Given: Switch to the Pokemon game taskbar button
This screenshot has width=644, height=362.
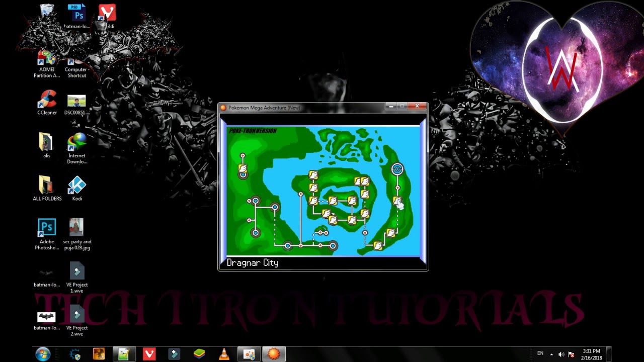Looking at the screenshot, I should pos(274,354).
